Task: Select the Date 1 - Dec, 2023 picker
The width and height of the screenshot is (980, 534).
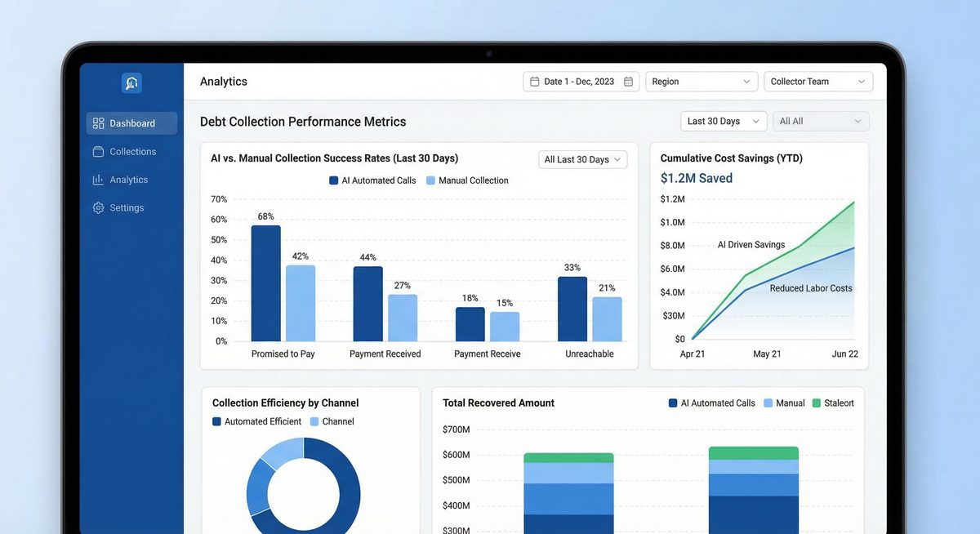Action: pyautogui.click(x=579, y=82)
